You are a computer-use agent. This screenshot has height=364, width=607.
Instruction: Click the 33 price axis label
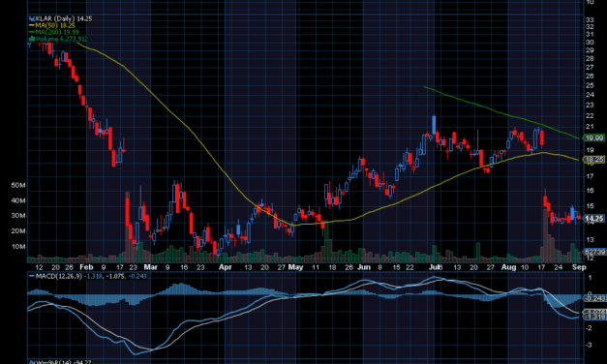pyautogui.click(x=591, y=19)
